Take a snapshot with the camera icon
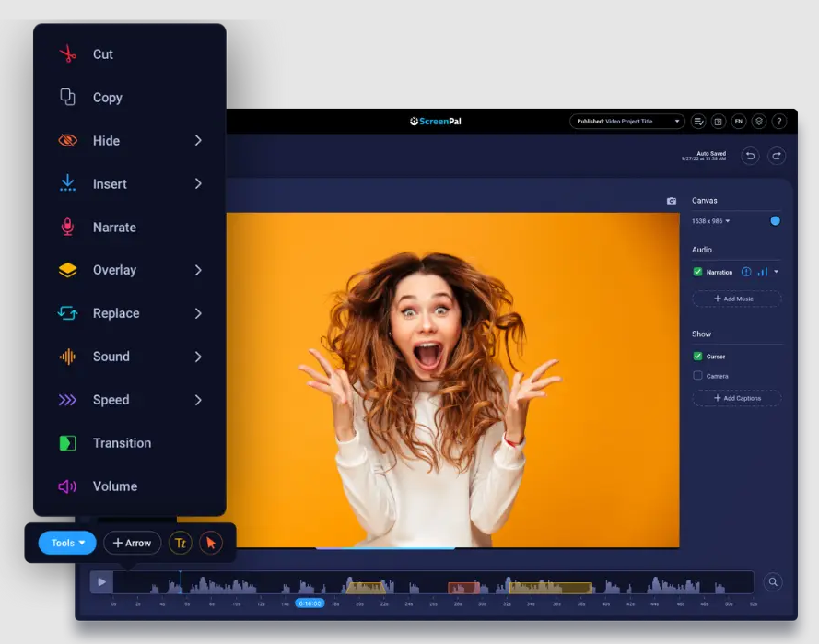 click(x=672, y=201)
